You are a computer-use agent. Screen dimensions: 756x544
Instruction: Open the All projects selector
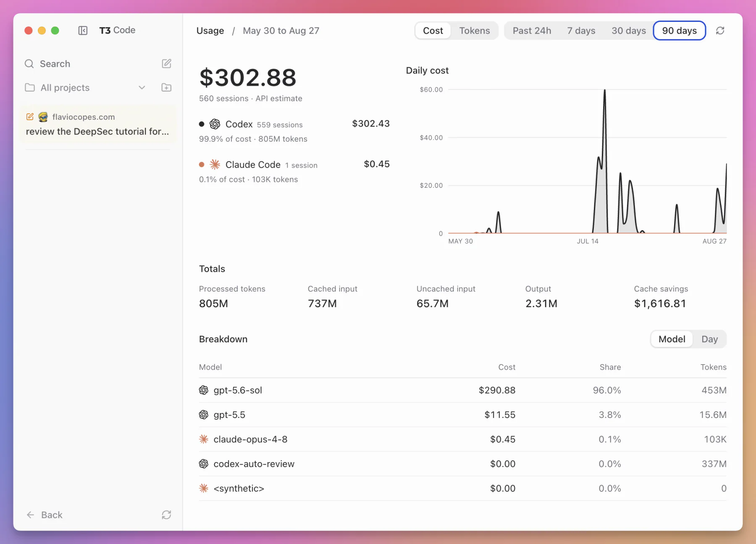pyautogui.click(x=86, y=87)
